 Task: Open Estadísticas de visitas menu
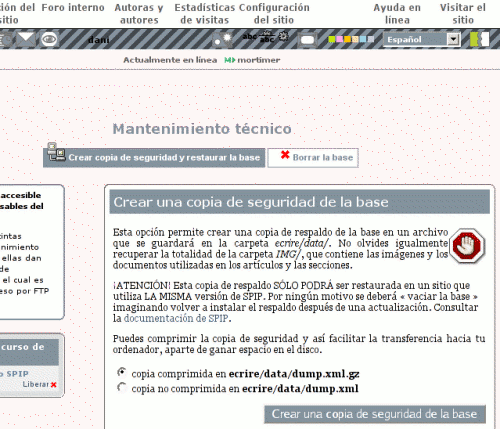pyautogui.click(x=205, y=14)
